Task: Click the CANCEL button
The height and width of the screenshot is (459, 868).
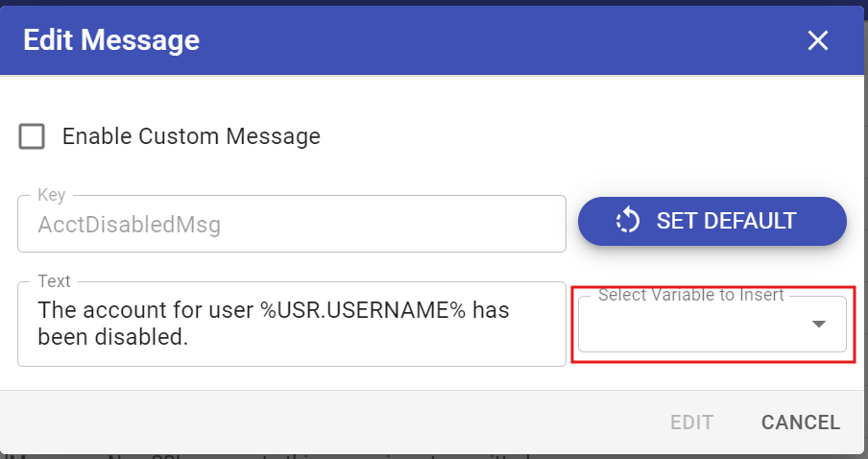Action: click(x=800, y=423)
